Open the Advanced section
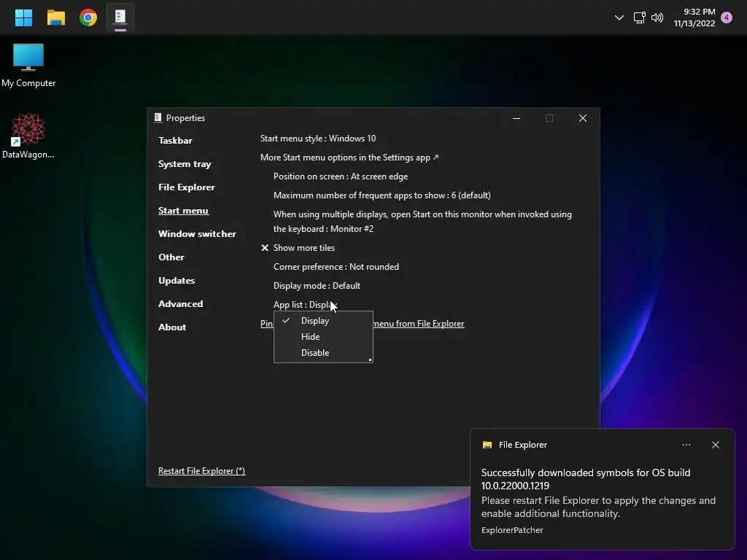The height and width of the screenshot is (560, 747). tap(181, 304)
